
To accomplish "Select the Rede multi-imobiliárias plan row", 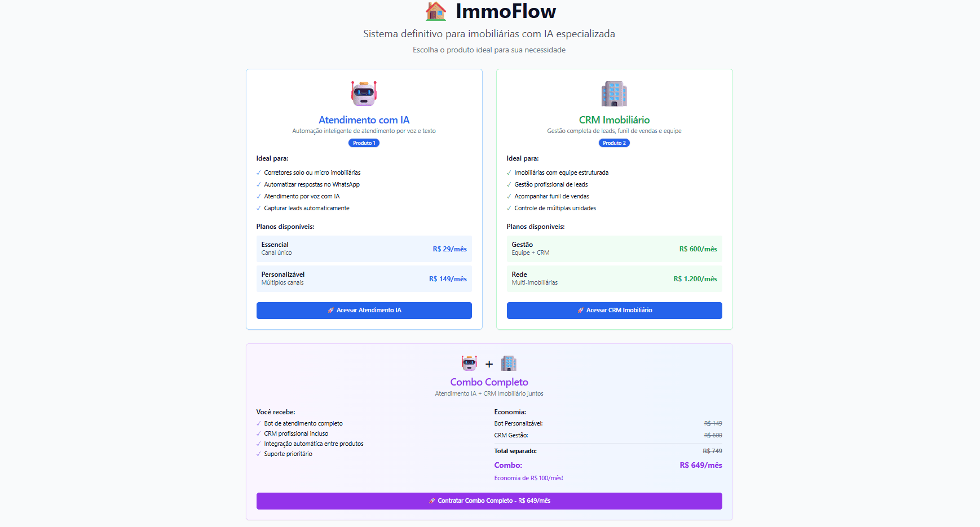I will coord(614,278).
